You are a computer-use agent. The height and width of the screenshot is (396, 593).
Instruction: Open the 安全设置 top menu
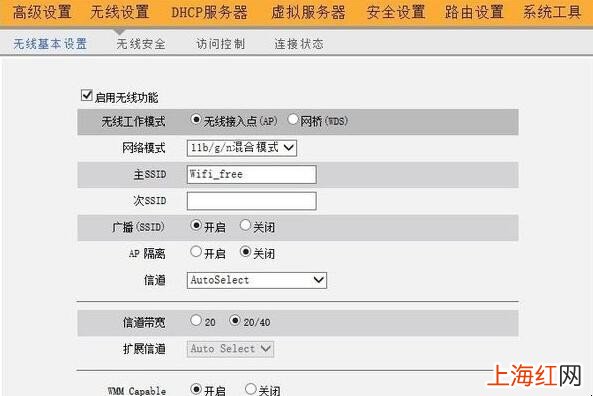click(396, 12)
